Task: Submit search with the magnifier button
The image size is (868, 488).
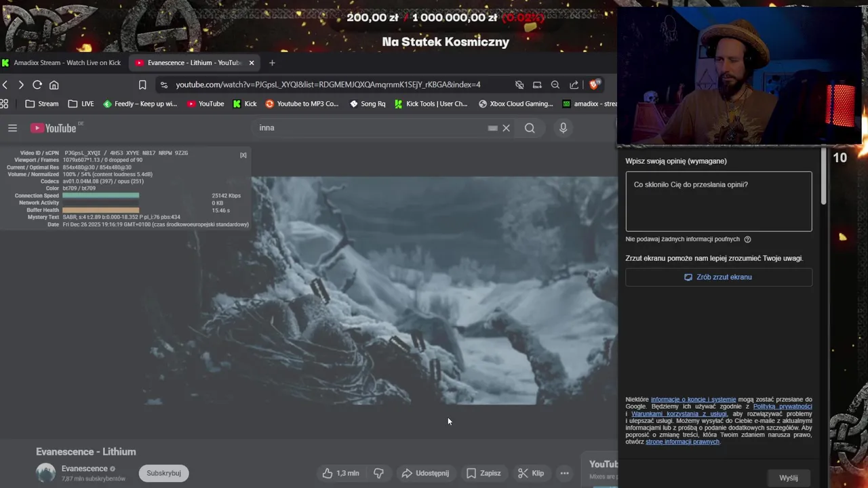Action: 530,128
